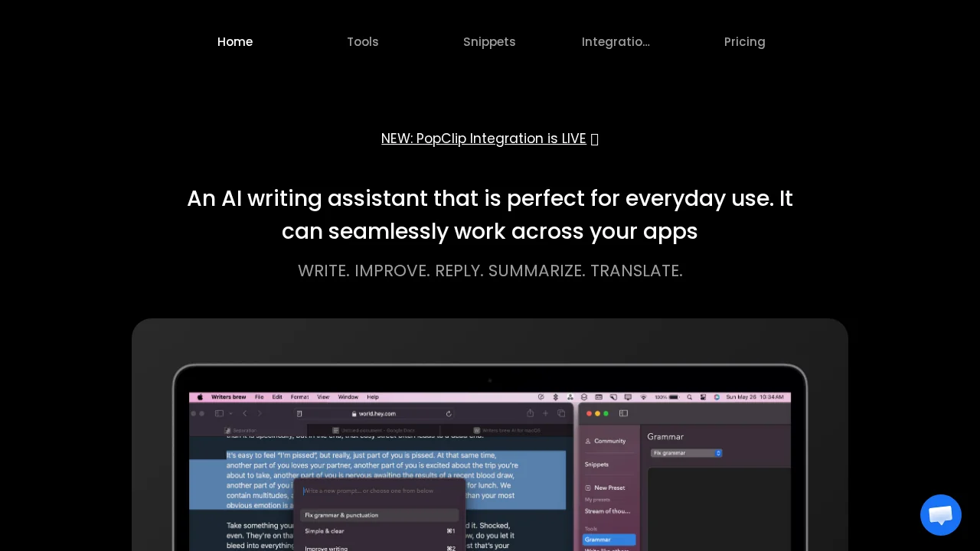Click Safari's back navigation arrow

pos(244,412)
